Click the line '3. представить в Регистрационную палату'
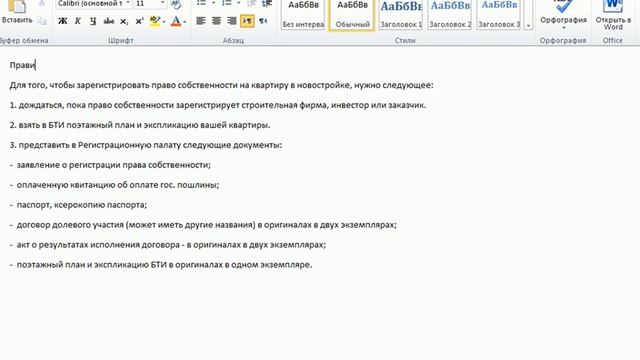 tap(146, 145)
